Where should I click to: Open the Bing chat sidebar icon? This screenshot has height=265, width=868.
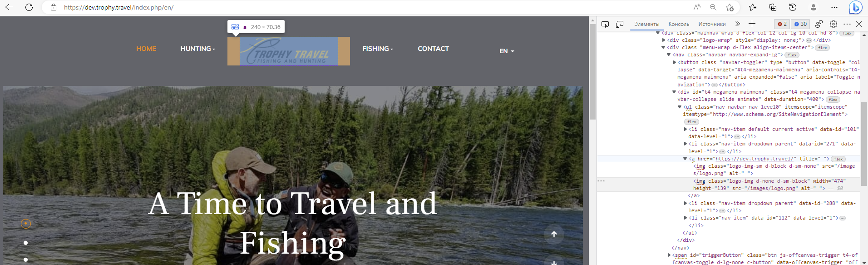click(x=856, y=7)
